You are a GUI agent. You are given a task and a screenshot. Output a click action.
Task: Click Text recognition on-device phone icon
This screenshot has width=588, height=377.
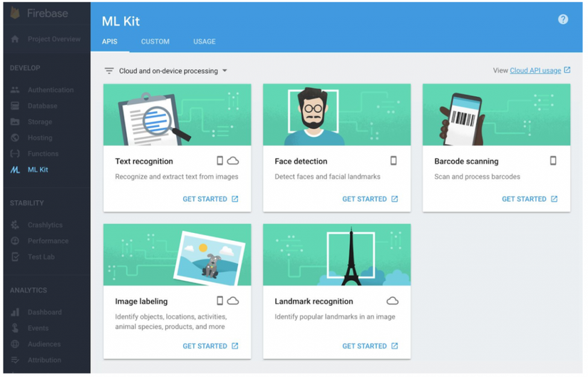pos(220,161)
